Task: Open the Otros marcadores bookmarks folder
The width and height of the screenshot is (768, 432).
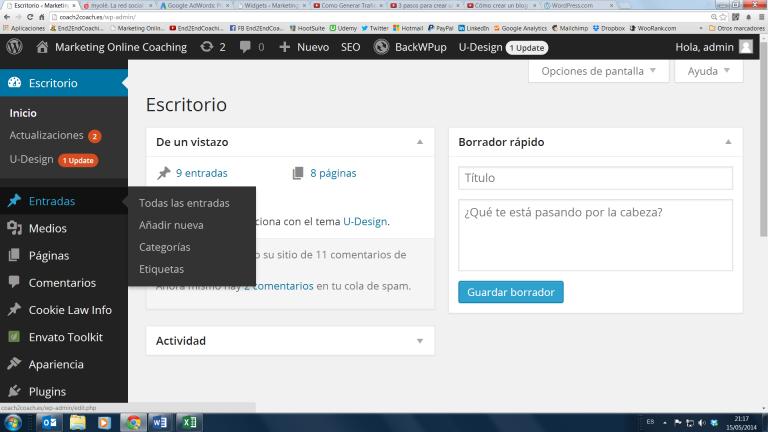Action: coord(736,28)
